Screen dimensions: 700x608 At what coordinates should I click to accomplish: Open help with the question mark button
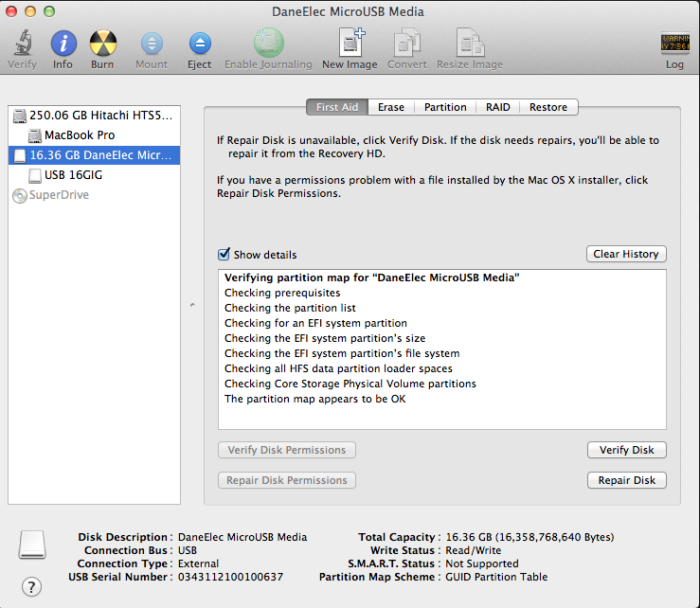pyautogui.click(x=31, y=586)
